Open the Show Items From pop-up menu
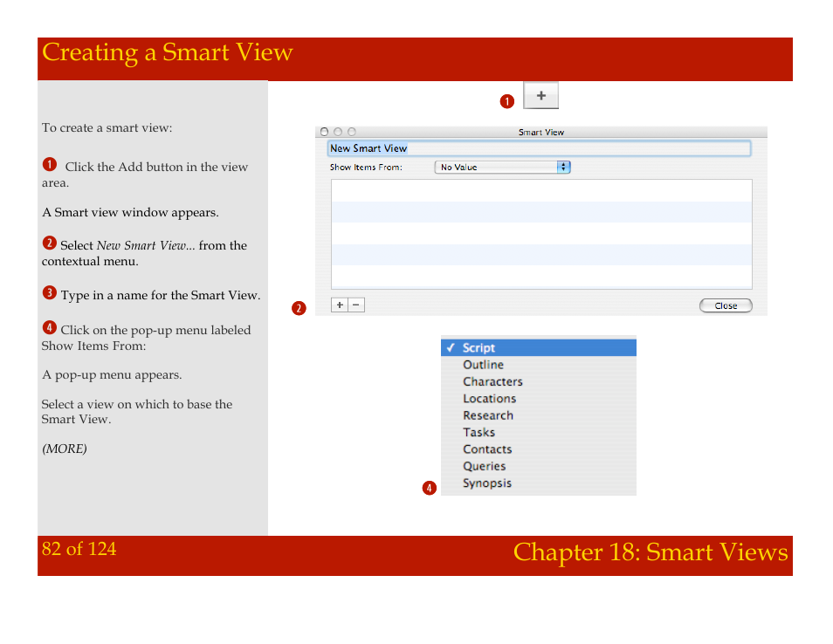This screenshot has width=833, height=644. [503, 168]
